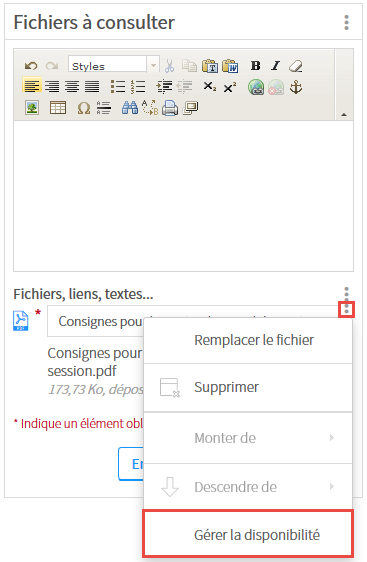Toggle Italic formatting
Screen dimensions: 367x562
tap(275, 66)
